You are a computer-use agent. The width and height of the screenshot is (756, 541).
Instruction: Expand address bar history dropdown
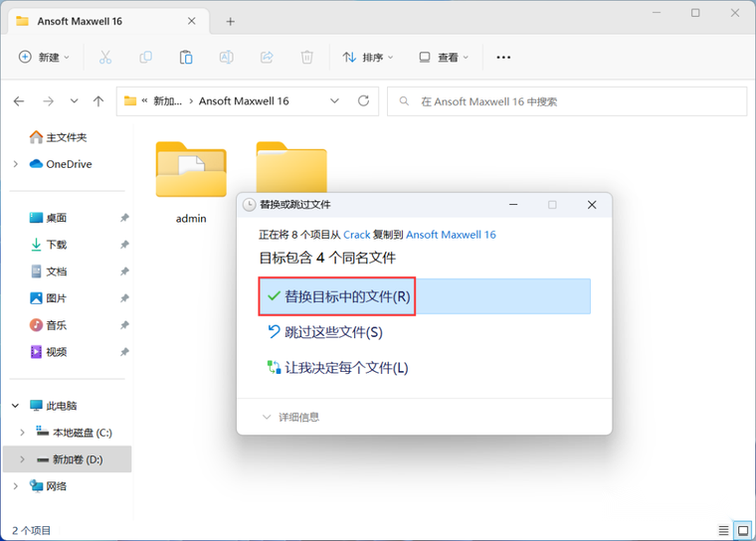click(x=334, y=101)
